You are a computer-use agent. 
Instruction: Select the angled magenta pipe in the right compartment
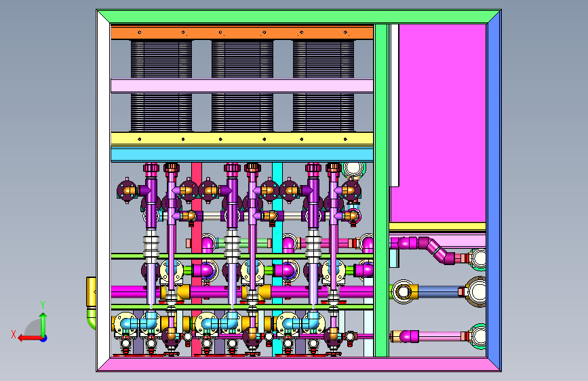(437, 249)
